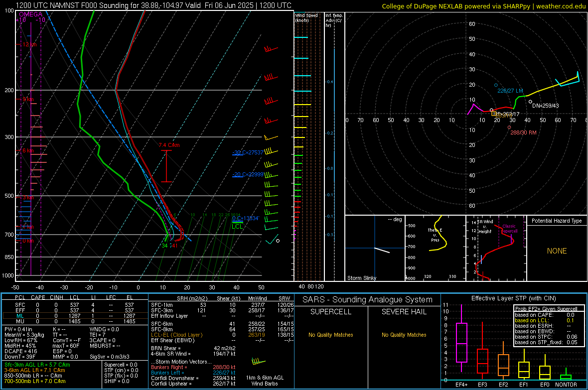
Task: Click 'Prob EF2+ Given Supercell' box header
Action: (x=546, y=309)
